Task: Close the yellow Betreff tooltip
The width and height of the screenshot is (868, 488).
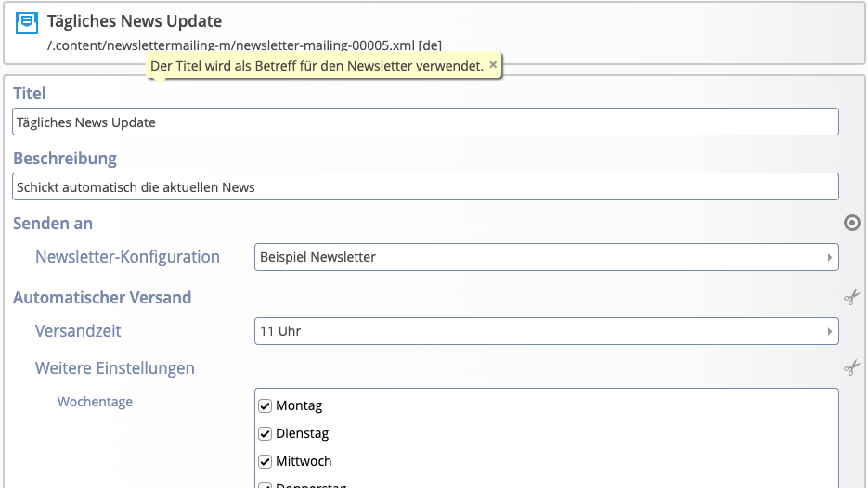Action: tap(493, 65)
